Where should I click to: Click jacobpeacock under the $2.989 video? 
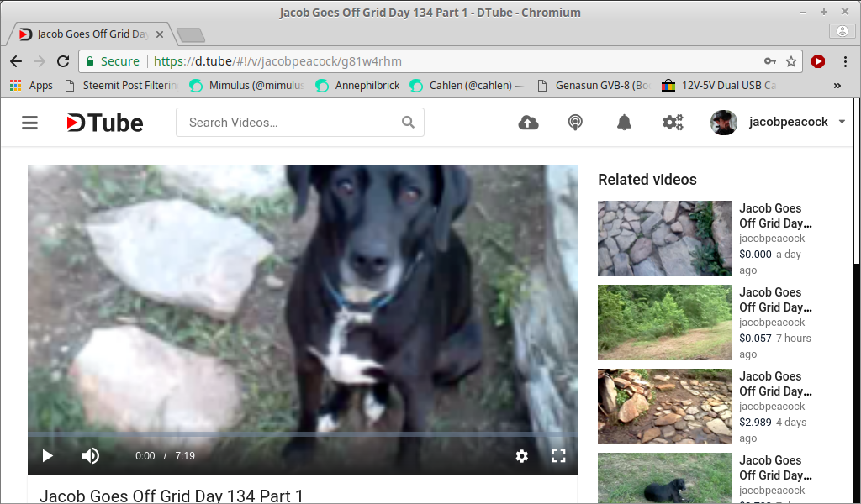click(x=772, y=407)
